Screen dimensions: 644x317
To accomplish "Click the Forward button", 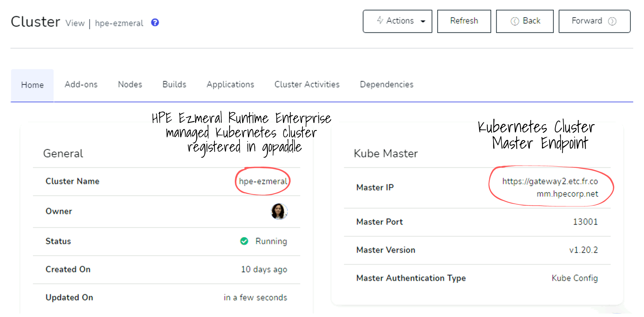I will point(595,21).
